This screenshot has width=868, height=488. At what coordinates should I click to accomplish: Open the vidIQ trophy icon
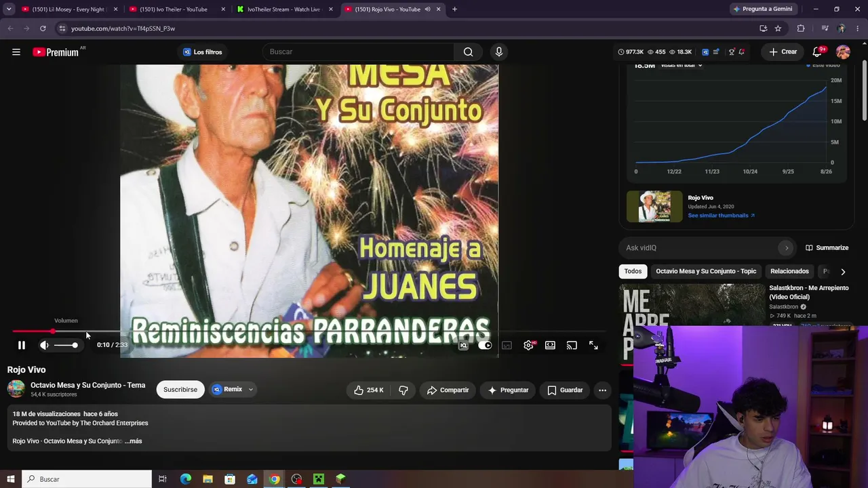point(731,52)
